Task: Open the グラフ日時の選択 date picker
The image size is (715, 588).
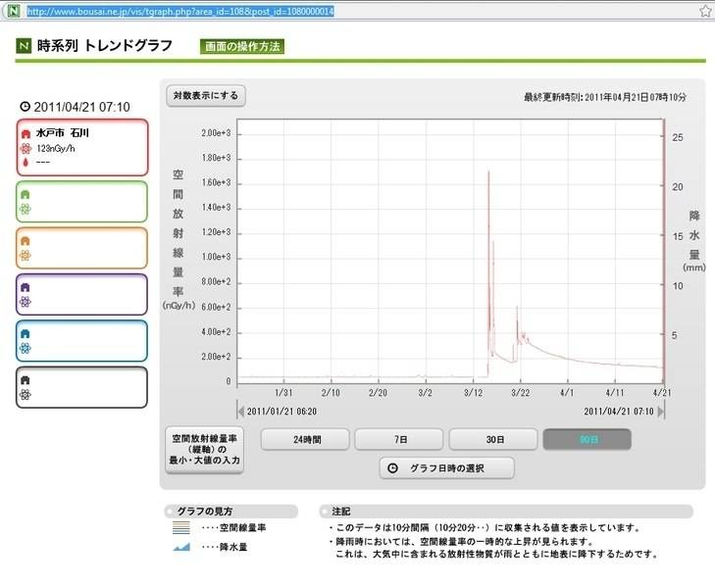Action: [446, 468]
